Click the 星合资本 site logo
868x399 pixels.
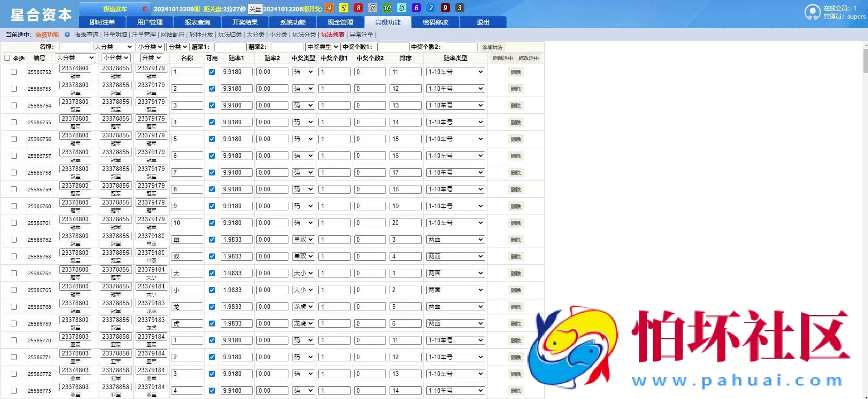tap(41, 15)
